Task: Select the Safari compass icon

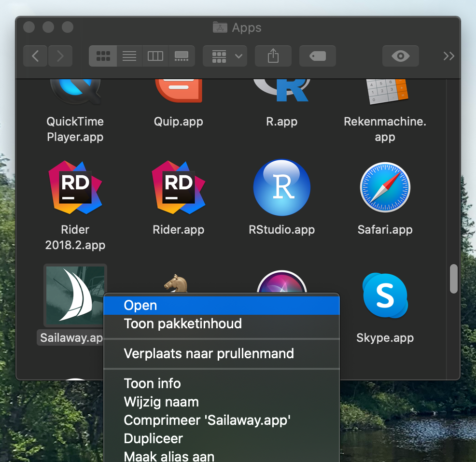Action: tap(385, 187)
